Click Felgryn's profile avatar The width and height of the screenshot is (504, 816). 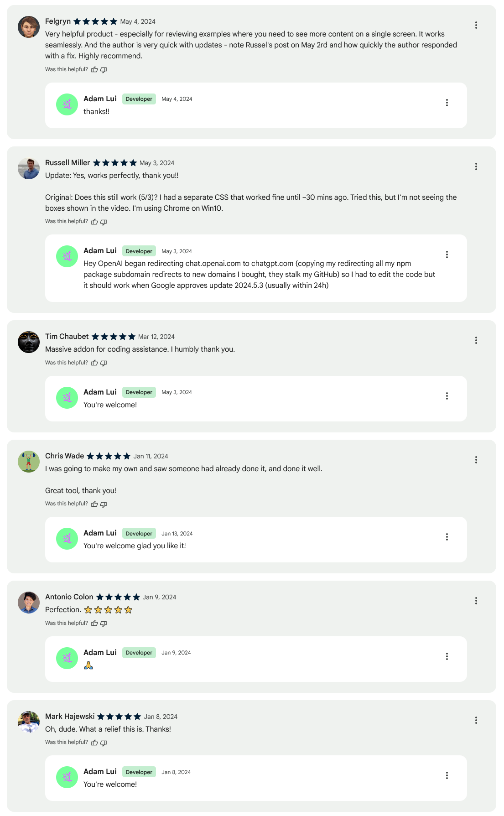(29, 27)
